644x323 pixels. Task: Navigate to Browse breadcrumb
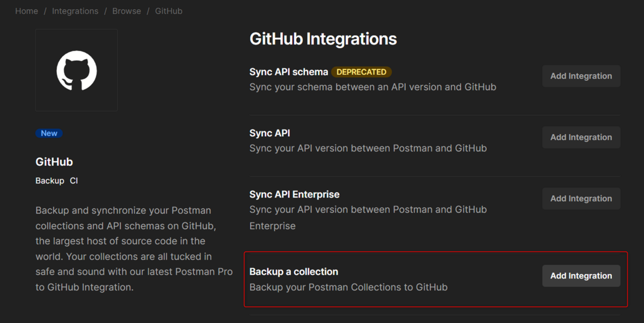click(127, 11)
